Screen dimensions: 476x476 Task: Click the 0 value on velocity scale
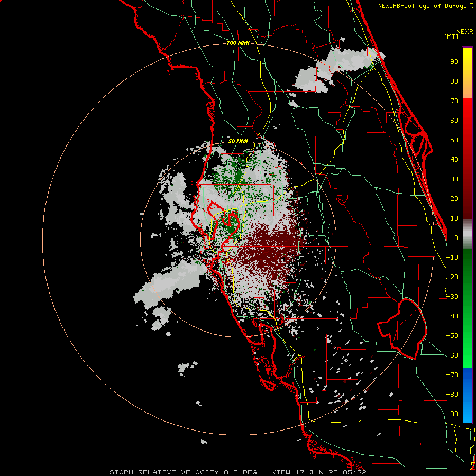(456, 238)
